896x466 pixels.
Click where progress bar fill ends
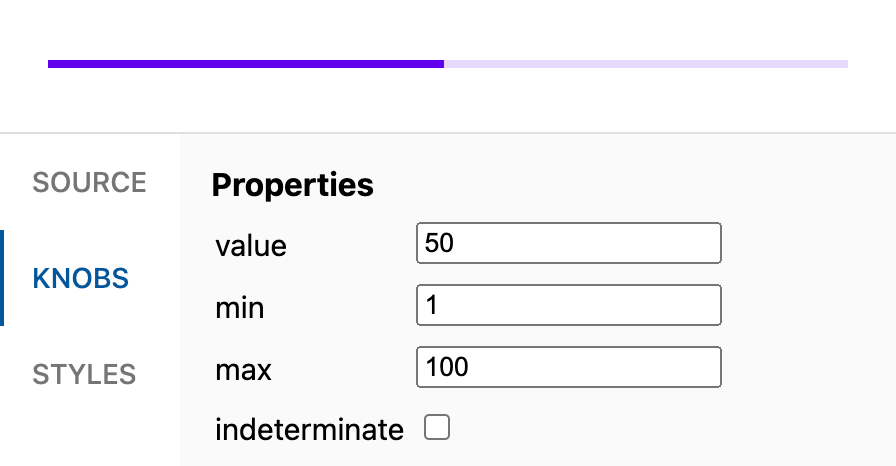(x=443, y=64)
